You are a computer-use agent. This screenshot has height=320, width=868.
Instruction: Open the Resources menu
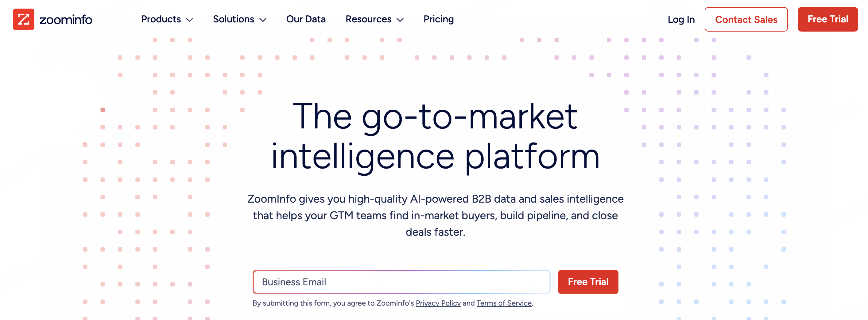tap(368, 19)
